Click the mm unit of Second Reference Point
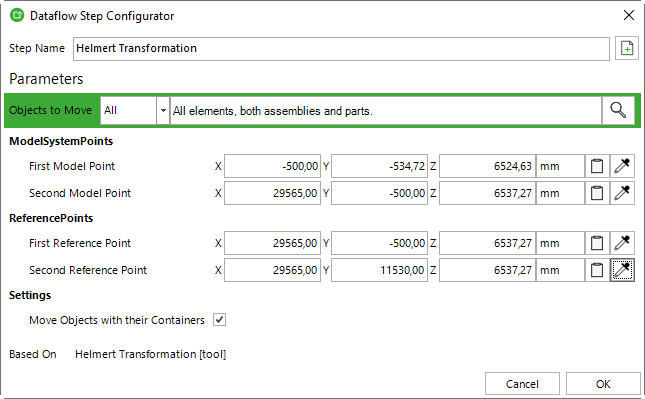 tap(560, 270)
